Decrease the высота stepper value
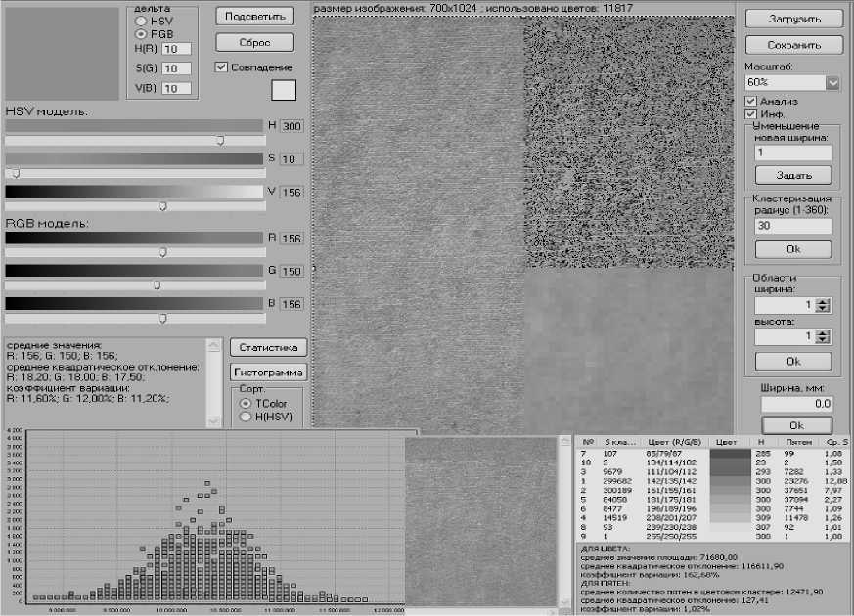Viewport: 854px width, 616px height. 823,340
